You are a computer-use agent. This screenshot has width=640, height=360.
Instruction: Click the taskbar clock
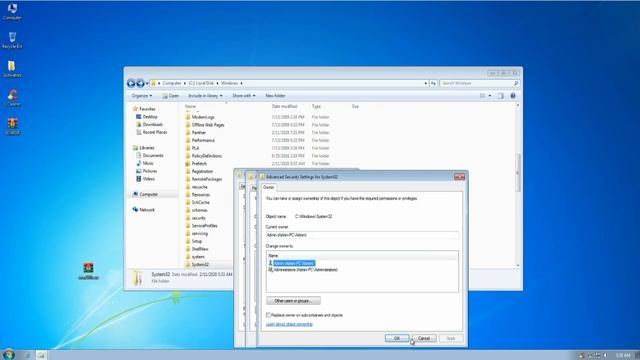[x=623, y=355]
